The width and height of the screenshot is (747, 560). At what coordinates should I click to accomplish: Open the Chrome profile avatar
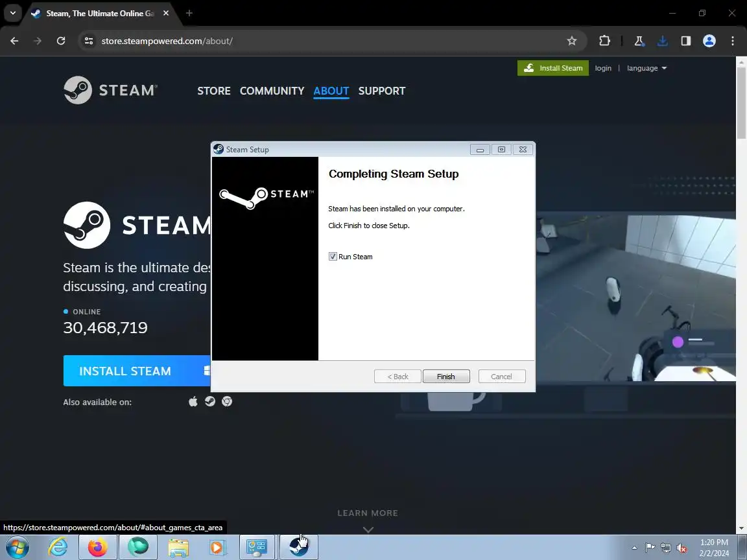(x=709, y=41)
